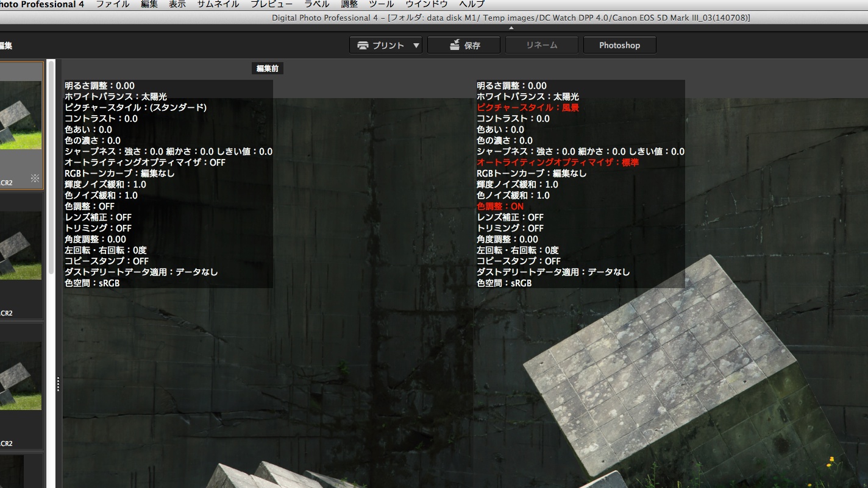868x488 pixels.
Task: Click レンズ補正：OFF in the right info overlay
Action: 510,217
